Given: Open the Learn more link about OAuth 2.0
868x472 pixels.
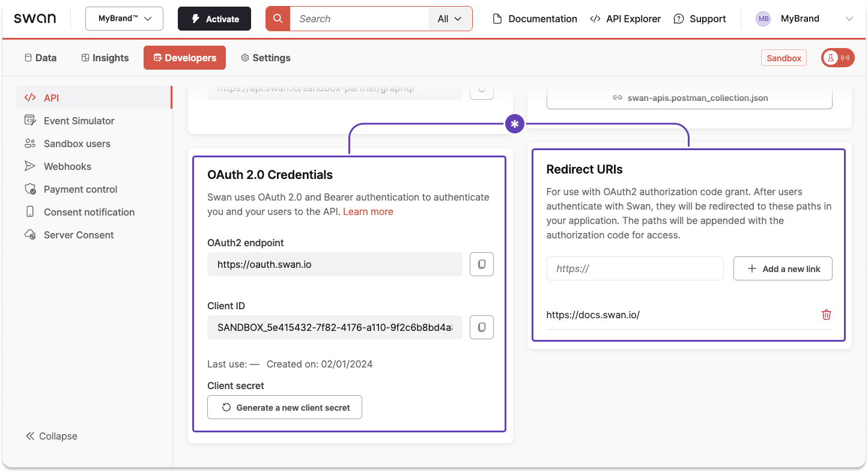Looking at the screenshot, I should pyautogui.click(x=368, y=211).
